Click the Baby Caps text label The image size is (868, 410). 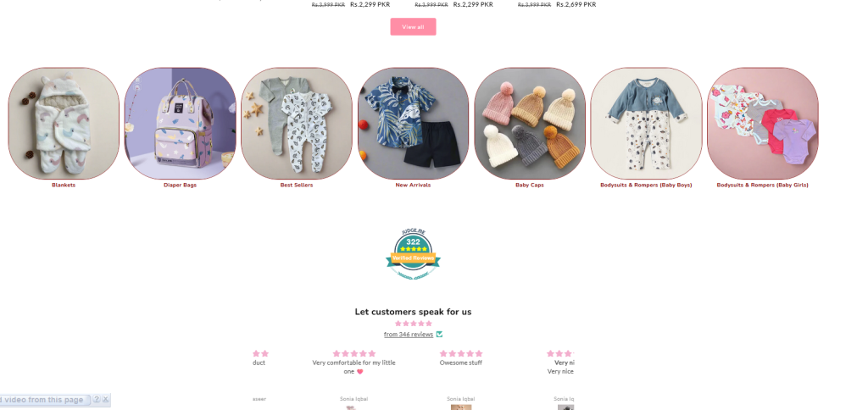point(530,186)
